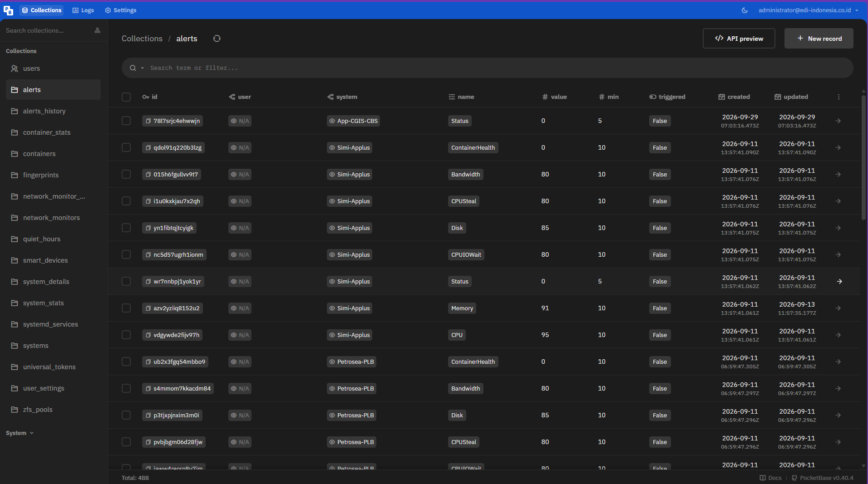
Task: Open collections overview diagram icon in sidebar
Action: [x=97, y=30]
